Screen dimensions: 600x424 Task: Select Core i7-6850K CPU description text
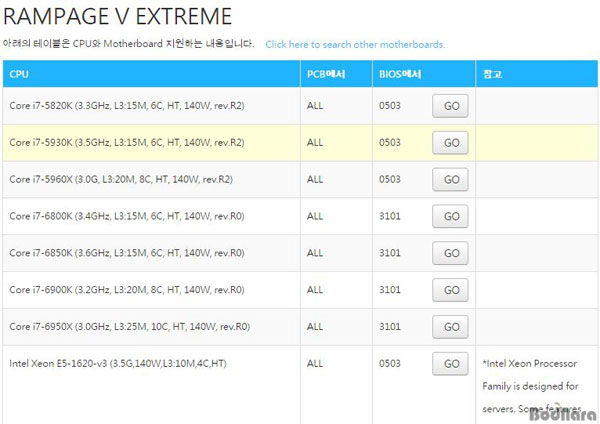point(127,253)
